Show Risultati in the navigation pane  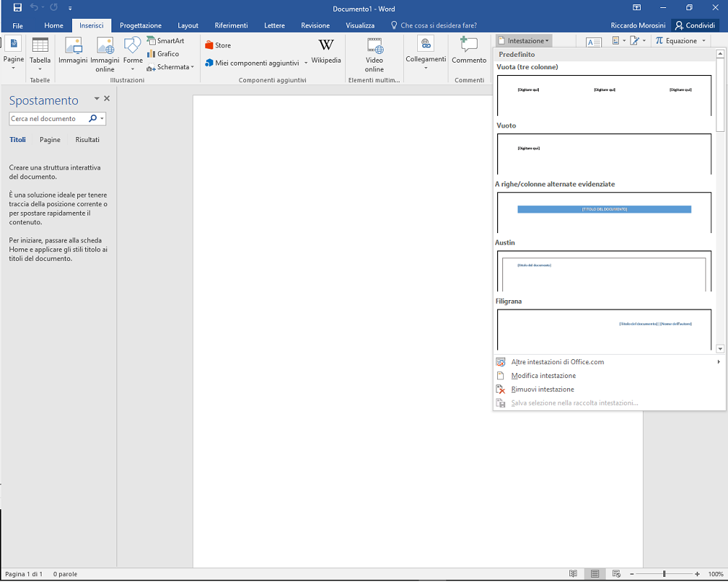click(87, 139)
